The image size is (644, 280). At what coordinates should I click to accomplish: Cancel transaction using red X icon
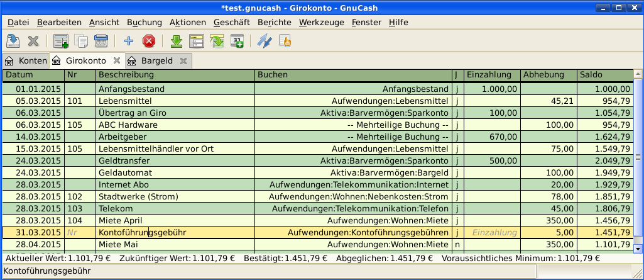point(149,42)
